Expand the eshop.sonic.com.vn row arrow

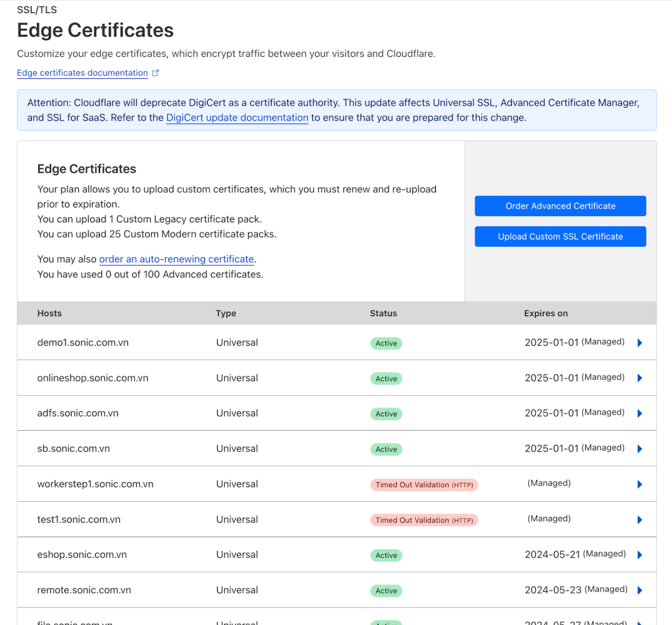tap(640, 554)
